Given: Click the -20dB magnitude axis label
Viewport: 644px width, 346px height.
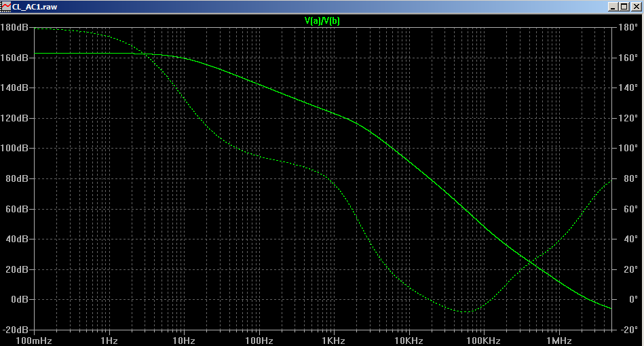Looking at the screenshot, I should click(x=15, y=330).
